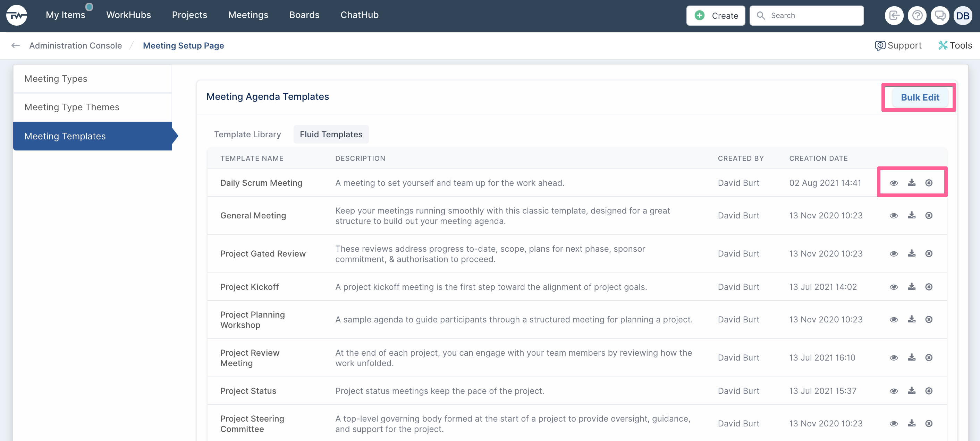
Task: Click the Creation Date column header
Action: click(818, 158)
